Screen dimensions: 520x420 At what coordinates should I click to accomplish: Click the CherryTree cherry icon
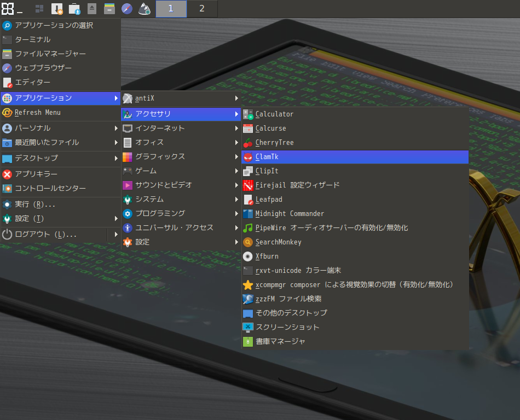coord(248,143)
